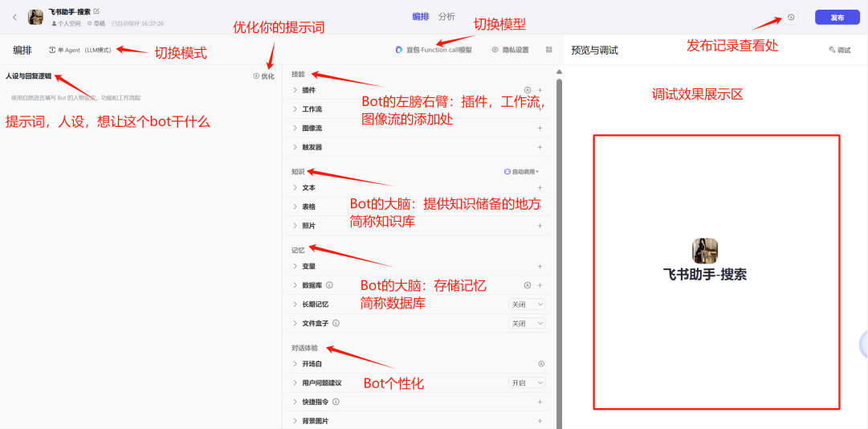
Task: Click the blue 发布 button
Action: point(837,17)
